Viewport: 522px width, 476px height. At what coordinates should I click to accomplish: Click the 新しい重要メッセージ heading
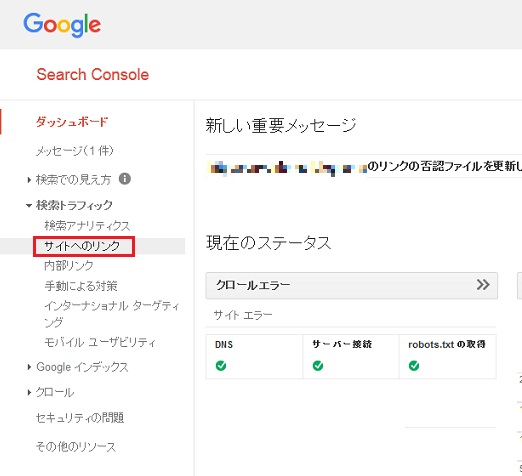(281, 126)
